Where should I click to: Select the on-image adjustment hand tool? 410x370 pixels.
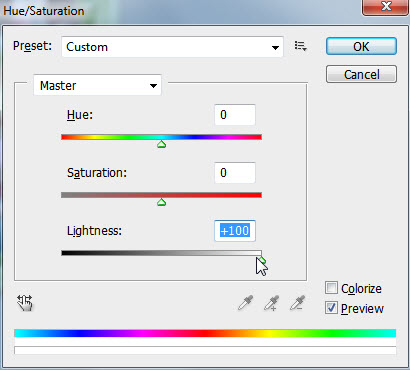pyautogui.click(x=25, y=303)
